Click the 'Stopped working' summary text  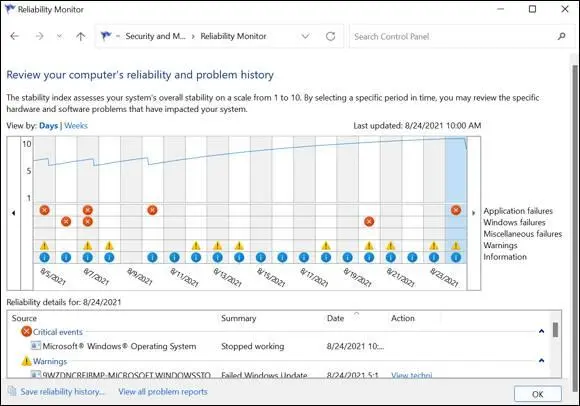click(x=253, y=346)
